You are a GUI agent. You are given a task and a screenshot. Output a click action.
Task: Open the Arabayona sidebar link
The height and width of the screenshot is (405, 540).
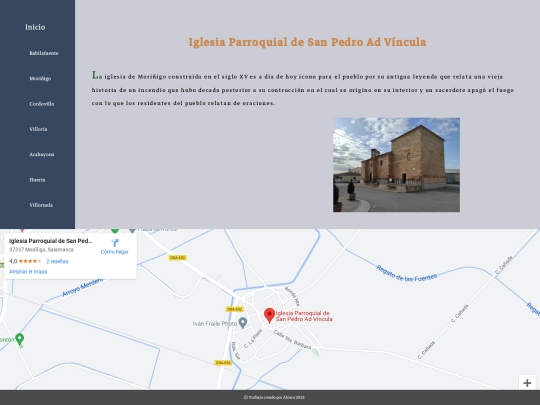point(42,154)
